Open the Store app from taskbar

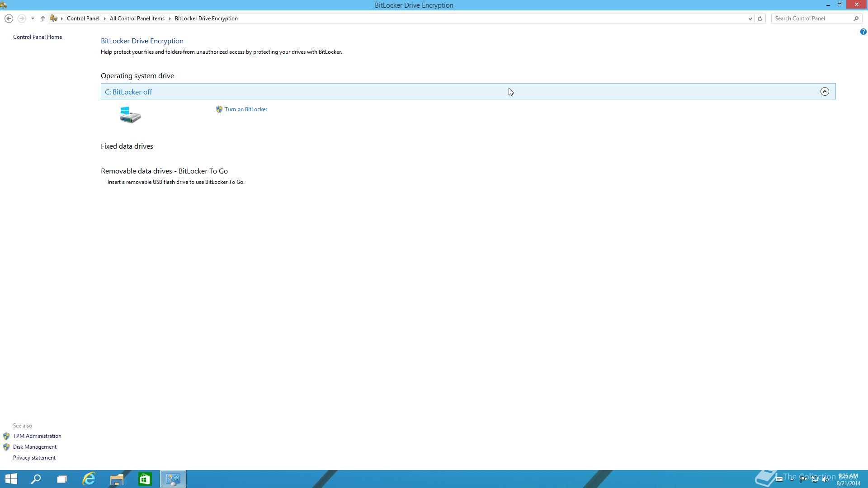(145, 479)
